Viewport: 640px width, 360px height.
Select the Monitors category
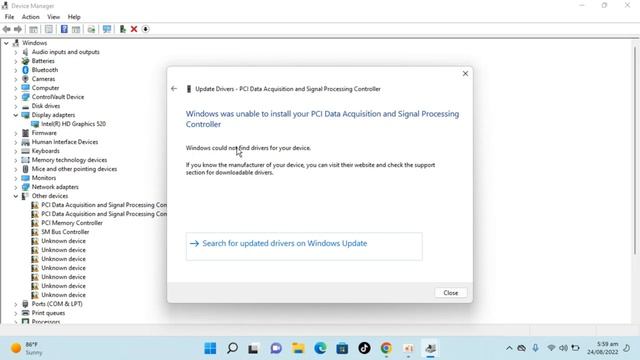(44, 178)
